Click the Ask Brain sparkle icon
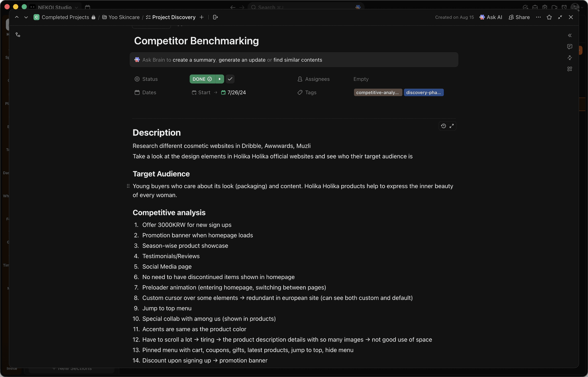Image resolution: width=588 pixels, height=377 pixels. 137,60
